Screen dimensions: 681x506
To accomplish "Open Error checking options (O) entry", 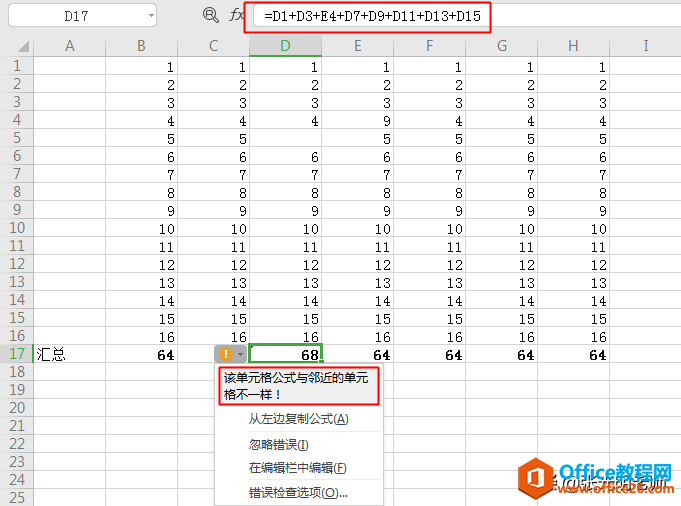I will (298, 493).
